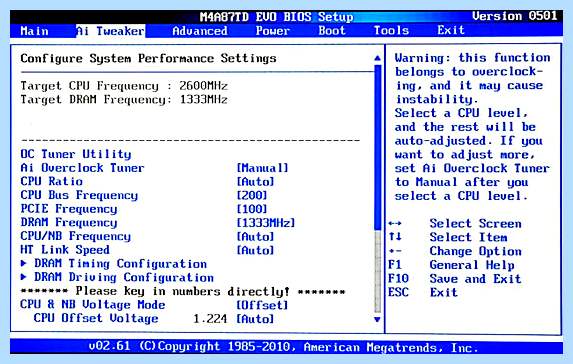Viewport: 573px width, 364px height.
Task: Select the PCIE Frequency label
Action: [x=69, y=209]
